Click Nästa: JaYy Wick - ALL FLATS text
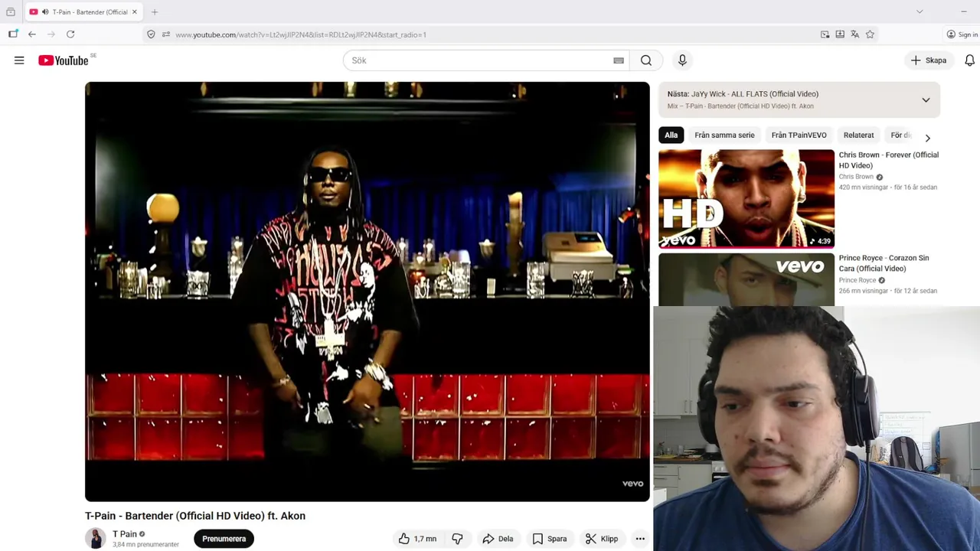Image resolution: width=980 pixels, height=551 pixels. click(743, 94)
